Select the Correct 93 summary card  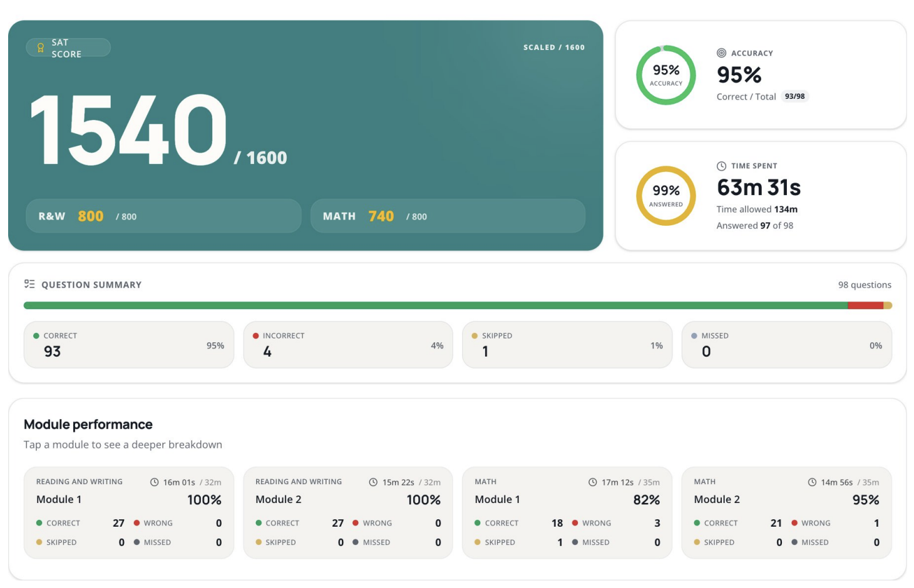click(x=129, y=345)
